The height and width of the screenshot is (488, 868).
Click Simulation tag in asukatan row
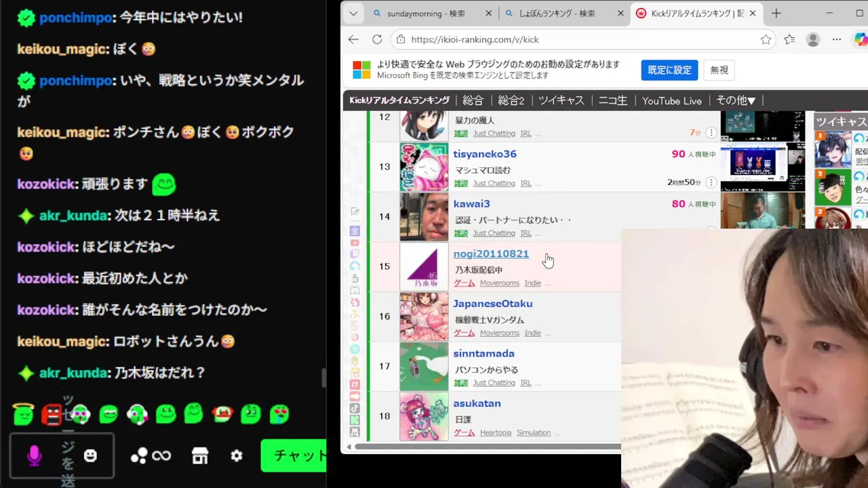click(534, 432)
